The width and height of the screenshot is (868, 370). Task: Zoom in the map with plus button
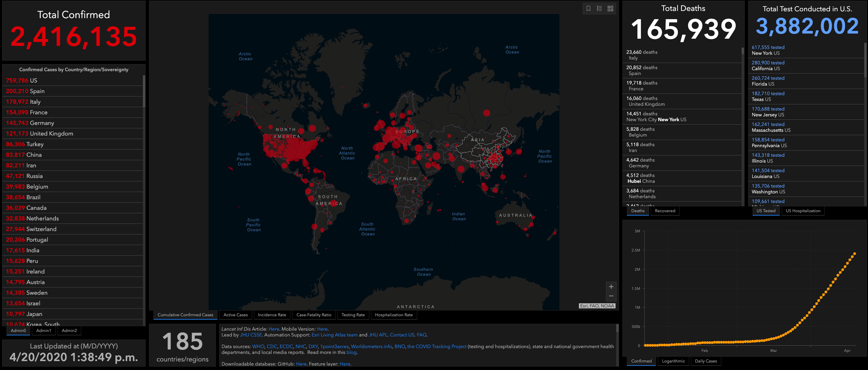tap(611, 287)
